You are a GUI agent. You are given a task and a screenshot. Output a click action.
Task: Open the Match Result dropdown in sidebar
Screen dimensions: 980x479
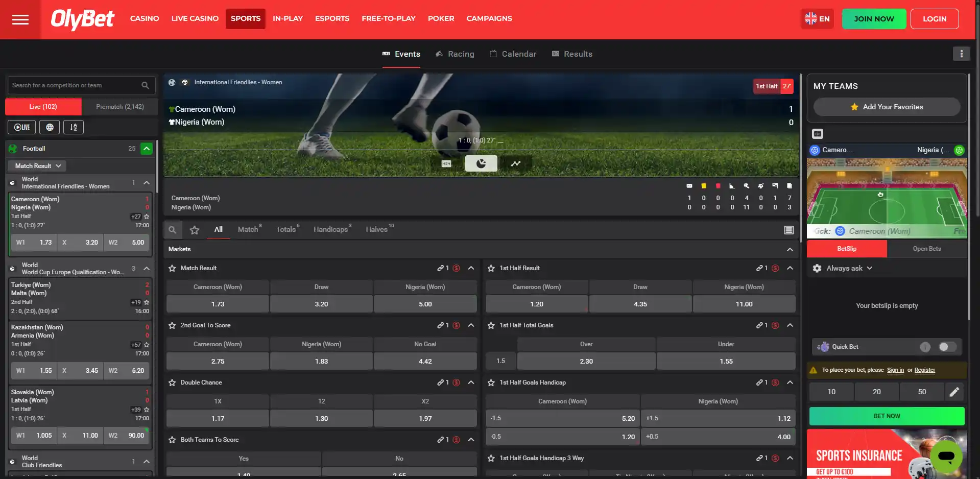pyautogui.click(x=37, y=166)
